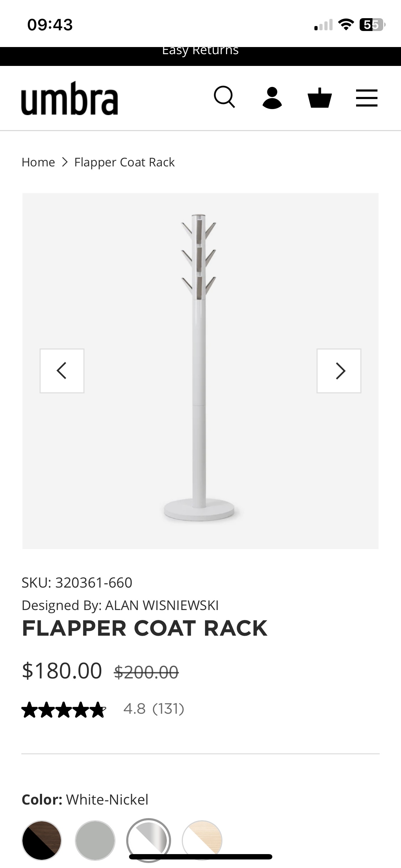Click the breadcrumb chevron separator
Image resolution: width=401 pixels, height=868 pixels.
click(65, 162)
